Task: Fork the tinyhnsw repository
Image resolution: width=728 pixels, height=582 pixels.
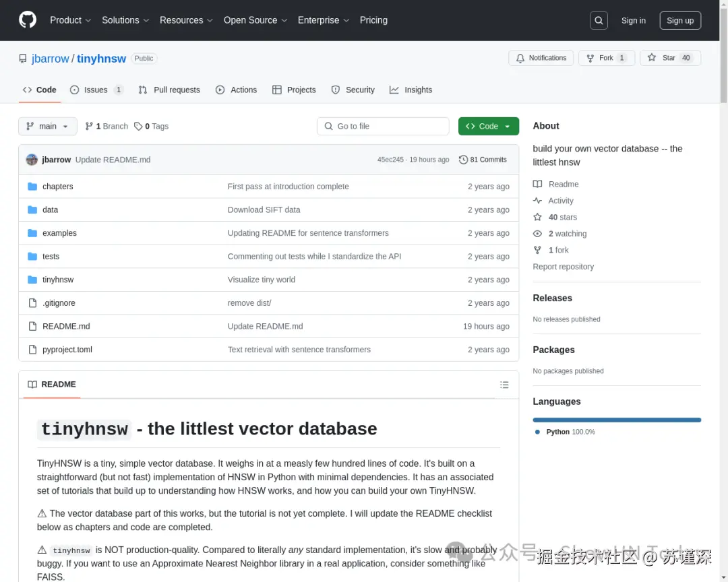Action: pyautogui.click(x=607, y=58)
